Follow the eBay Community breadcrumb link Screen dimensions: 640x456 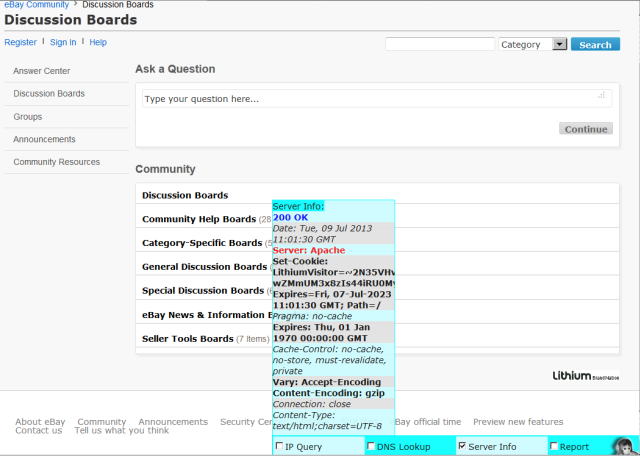point(36,5)
